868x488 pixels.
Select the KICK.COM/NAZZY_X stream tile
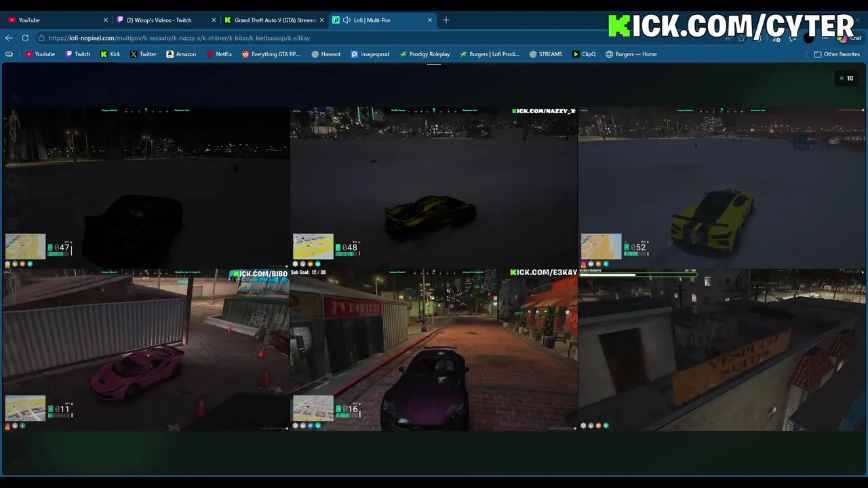tap(434, 188)
